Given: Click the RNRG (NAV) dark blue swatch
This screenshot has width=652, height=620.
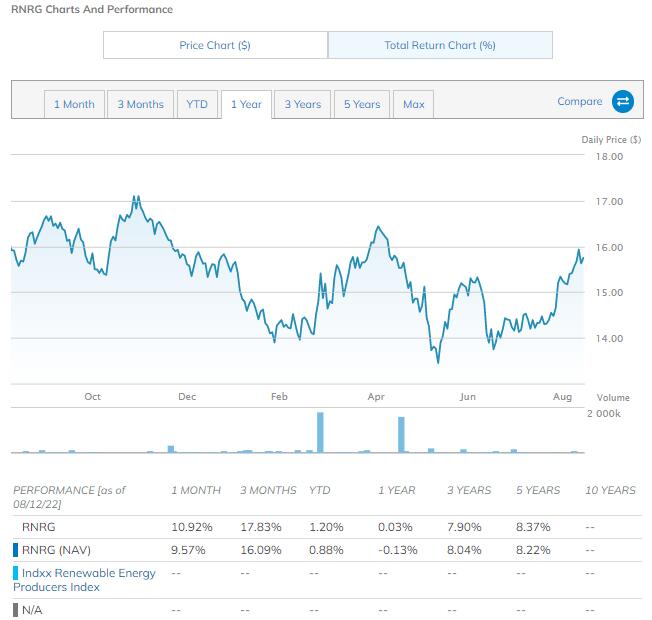Looking at the screenshot, I should point(15,549).
